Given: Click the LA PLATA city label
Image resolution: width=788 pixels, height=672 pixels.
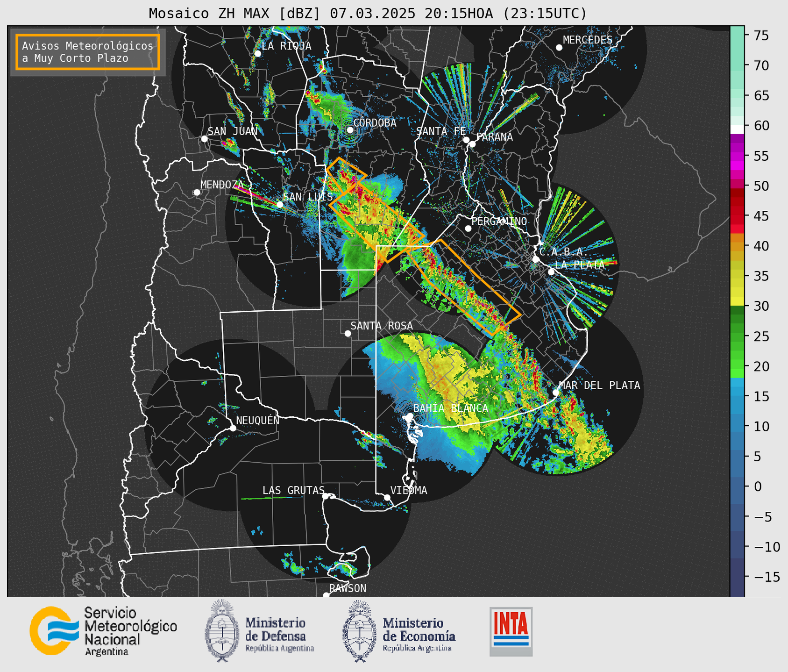Looking at the screenshot, I should [580, 265].
